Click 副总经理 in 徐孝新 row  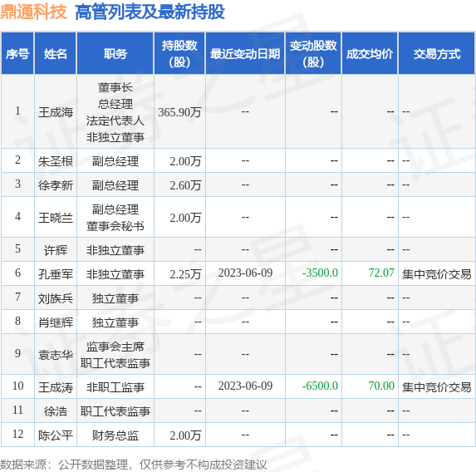point(115,185)
